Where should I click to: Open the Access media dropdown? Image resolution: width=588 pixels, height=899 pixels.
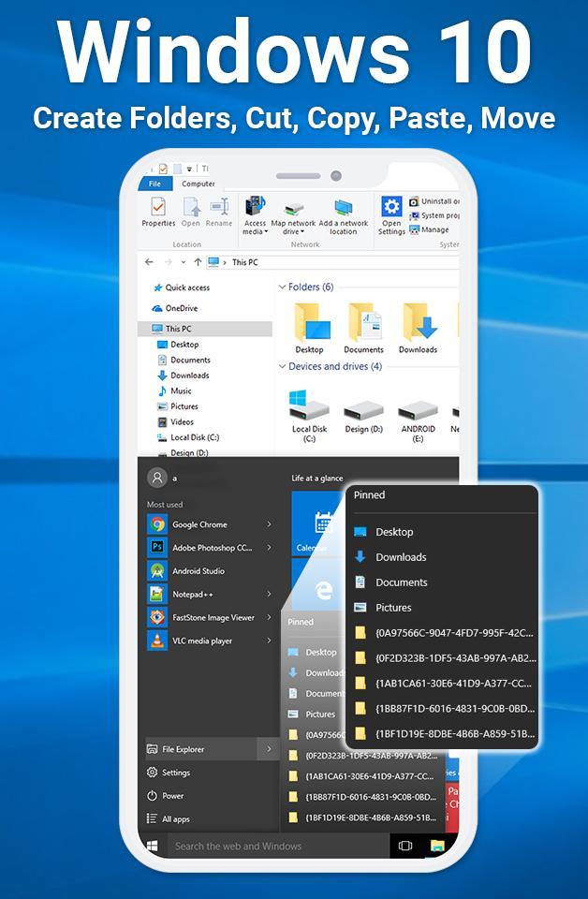[x=255, y=215]
